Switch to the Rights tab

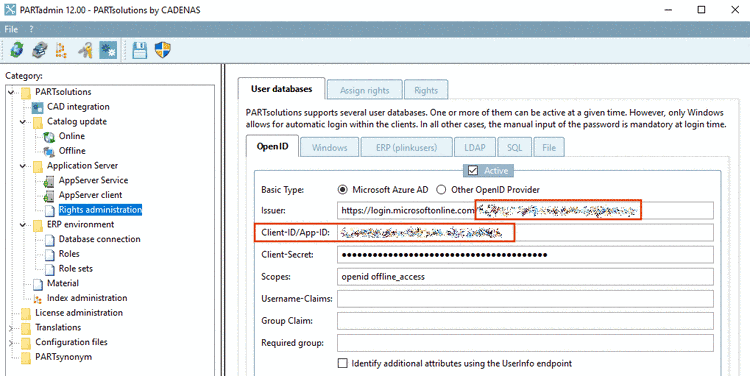(426, 90)
